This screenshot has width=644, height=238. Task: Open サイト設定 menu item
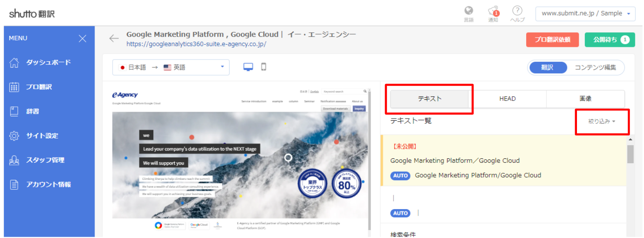(42, 136)
